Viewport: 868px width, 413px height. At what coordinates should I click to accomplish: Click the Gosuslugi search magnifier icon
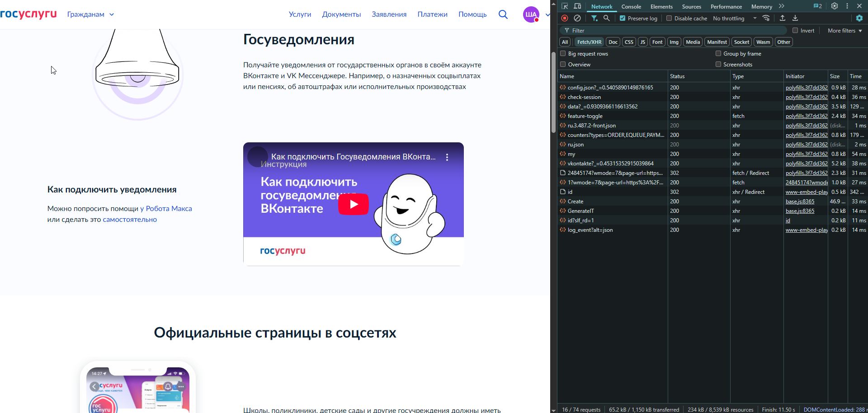[503, 14]
